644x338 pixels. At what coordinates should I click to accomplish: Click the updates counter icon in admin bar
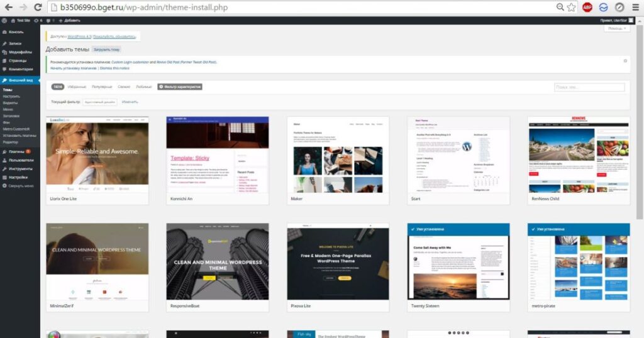(38, 20)
